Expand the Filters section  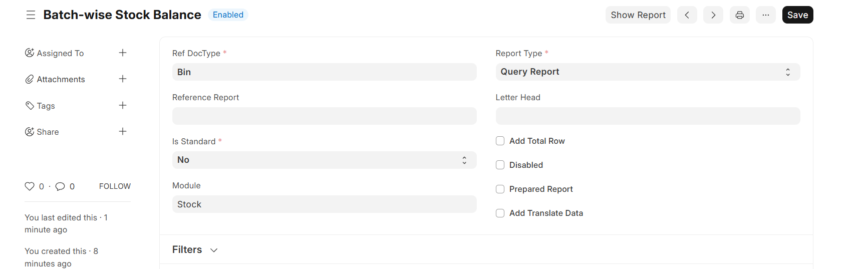pos(195,249)
